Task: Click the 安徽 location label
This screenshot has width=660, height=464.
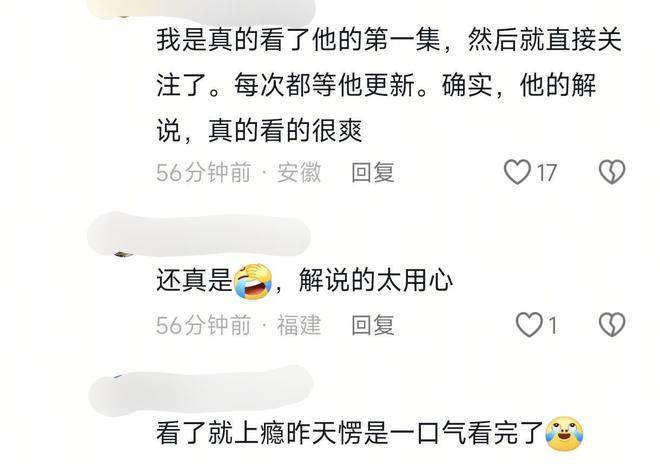Action: (299, 173)
